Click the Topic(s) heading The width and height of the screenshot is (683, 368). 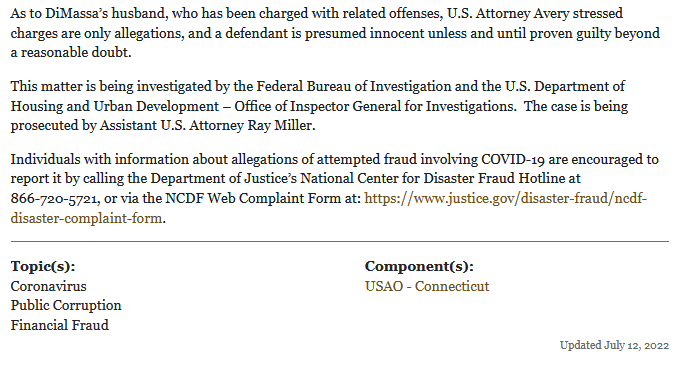[43, 266]
